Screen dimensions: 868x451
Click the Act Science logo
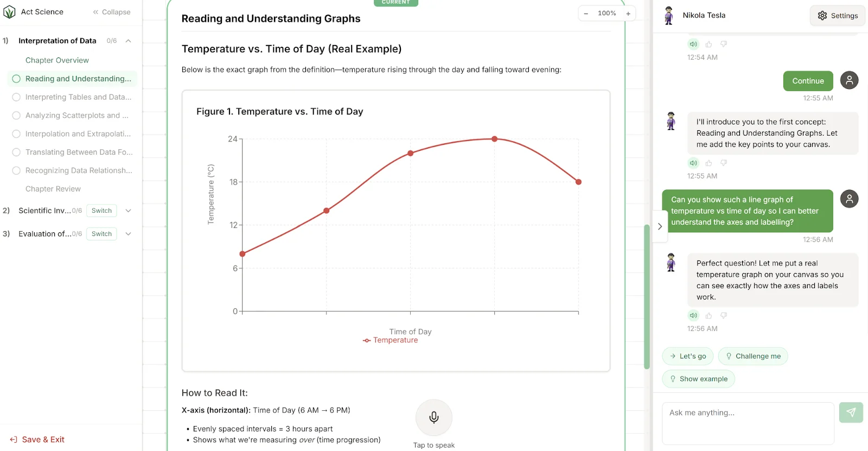(8, 11)
